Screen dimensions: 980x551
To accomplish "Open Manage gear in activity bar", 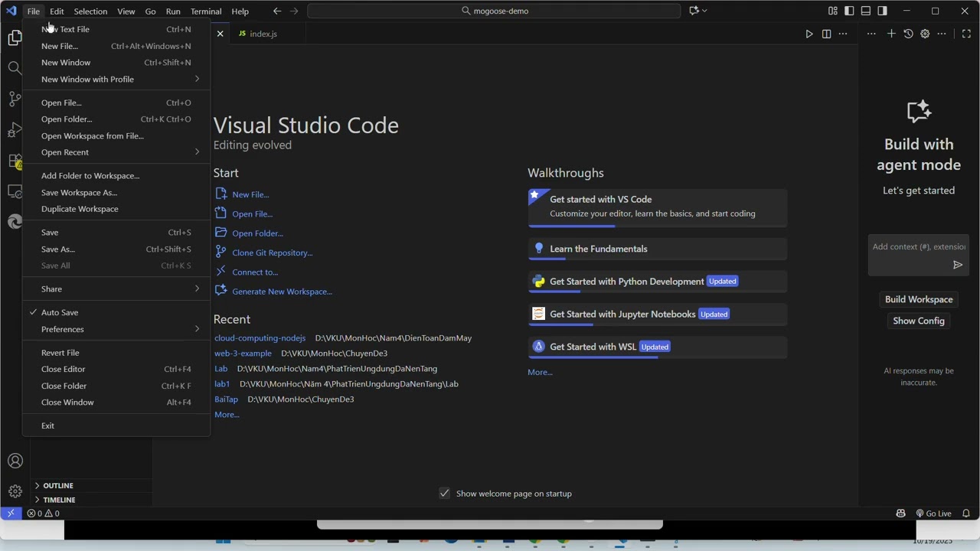I will [15, 491].
